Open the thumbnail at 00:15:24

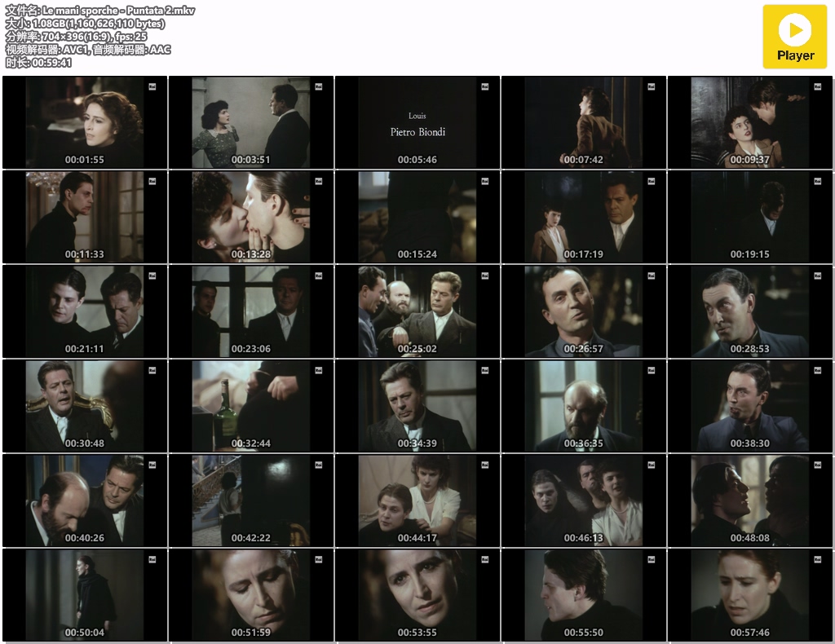pyautogui.click(x=417, y=217)
